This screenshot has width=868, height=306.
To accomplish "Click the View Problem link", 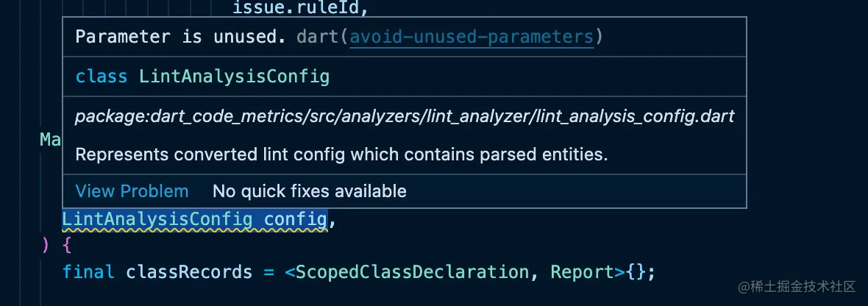I will click(x=132, y=191).
